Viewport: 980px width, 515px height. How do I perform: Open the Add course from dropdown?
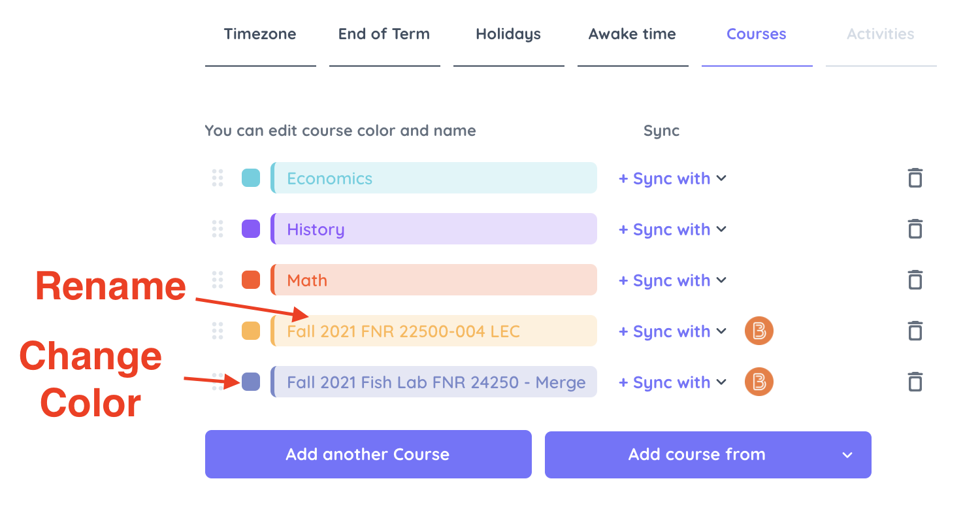pos(708,454)
